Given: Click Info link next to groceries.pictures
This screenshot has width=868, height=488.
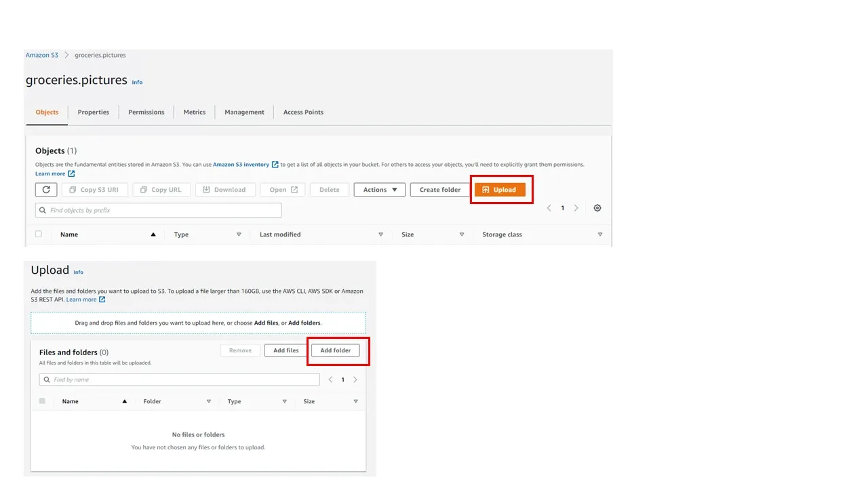Looking at the screenshot, I should [x=137, y=82].
